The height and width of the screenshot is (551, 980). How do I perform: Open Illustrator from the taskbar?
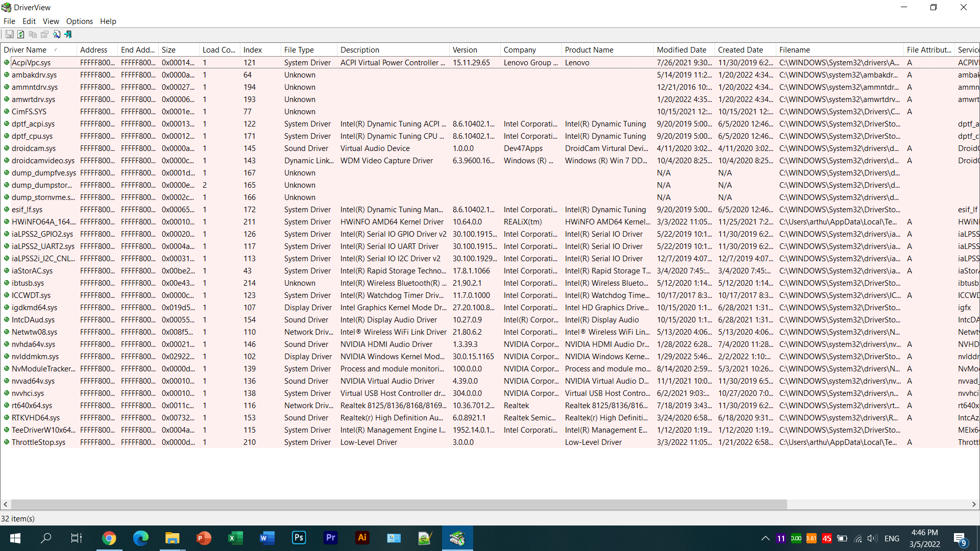[362, 538]
